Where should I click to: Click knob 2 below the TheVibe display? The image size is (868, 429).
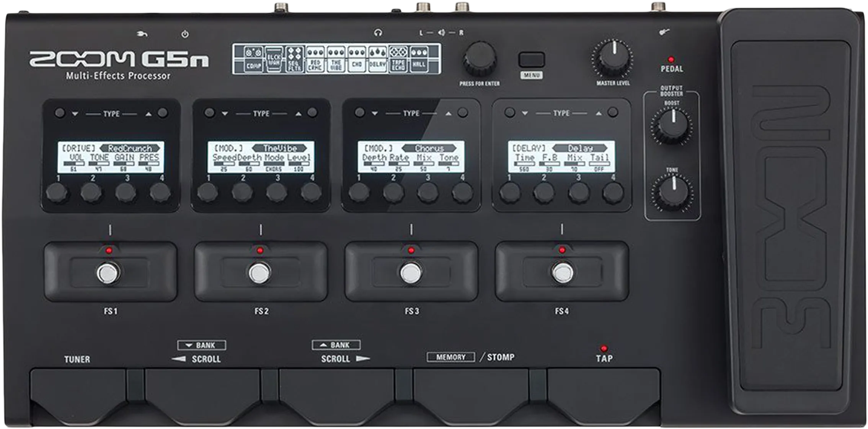point(242,192)
